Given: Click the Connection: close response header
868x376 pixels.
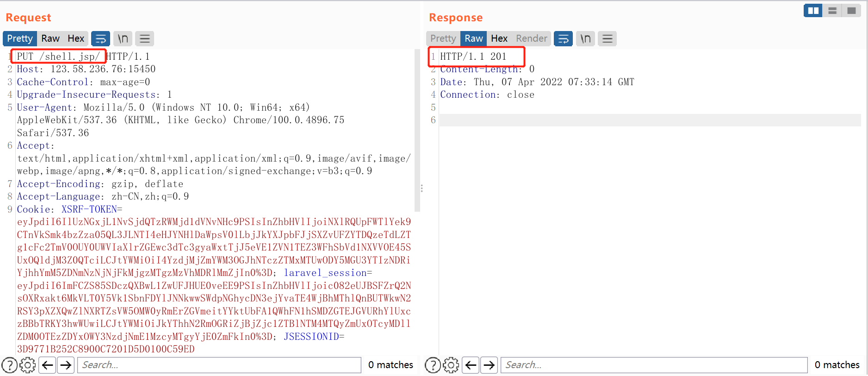Looking at the screenshot, I should 487,94.
